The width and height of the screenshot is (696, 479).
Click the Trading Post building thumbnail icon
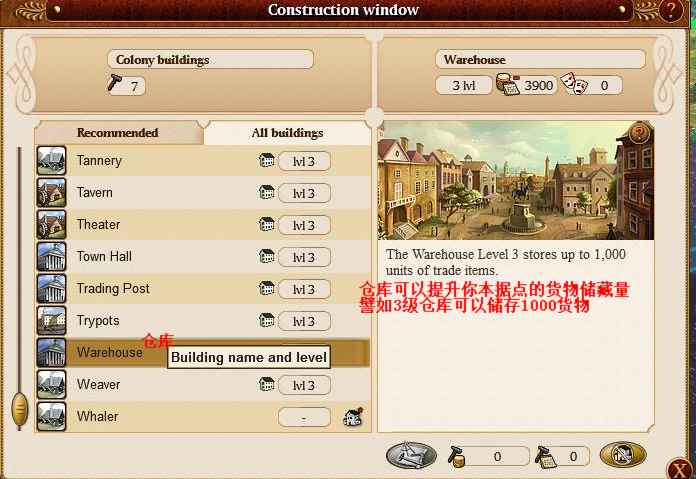[x=51, y=289]
